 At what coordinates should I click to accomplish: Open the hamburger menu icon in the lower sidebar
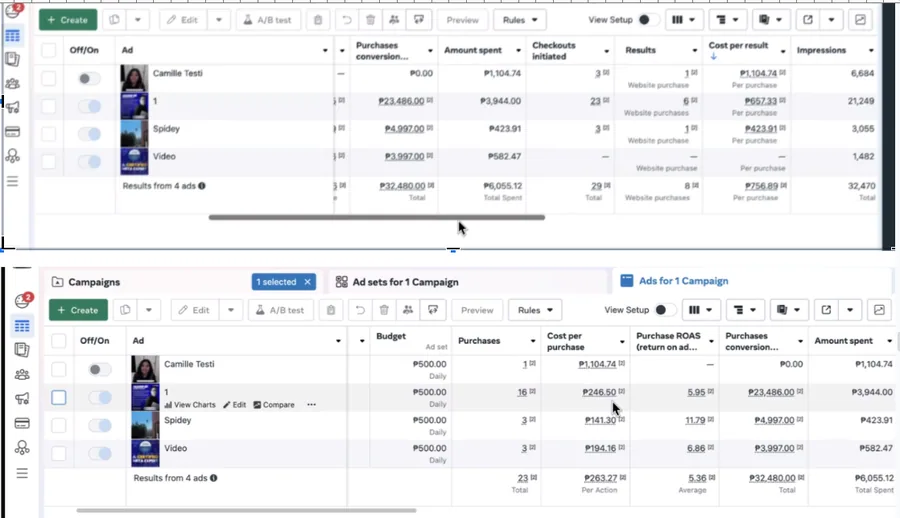tap(22, 473)
